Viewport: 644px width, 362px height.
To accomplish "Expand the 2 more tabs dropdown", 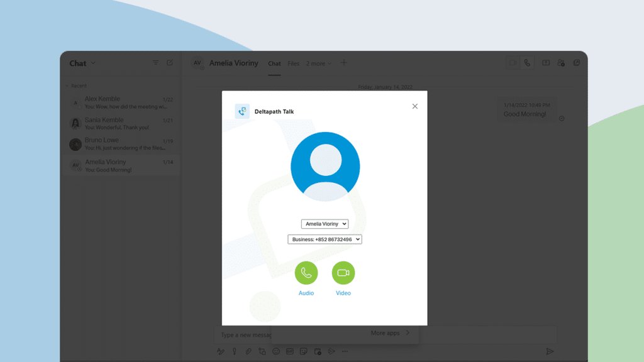I will coord(319,63).
